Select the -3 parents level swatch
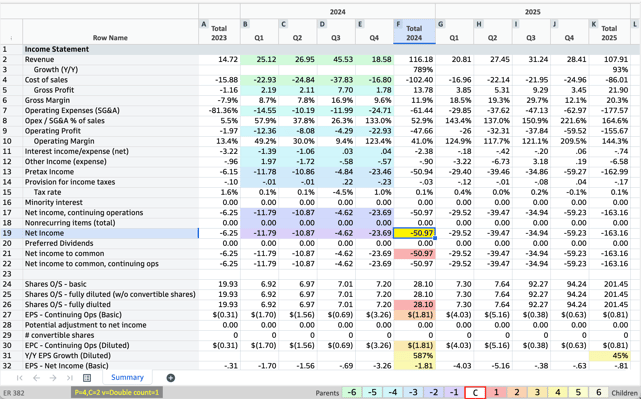The width and height of the screenshot is (641, 399). coord(413,392)
